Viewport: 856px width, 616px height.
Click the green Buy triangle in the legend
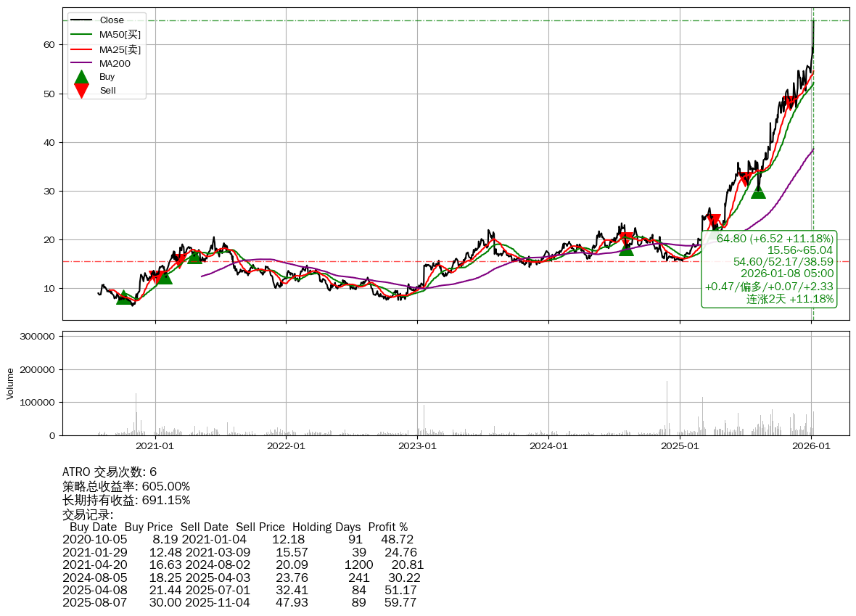pyautogui.click(x=82, y=77)
